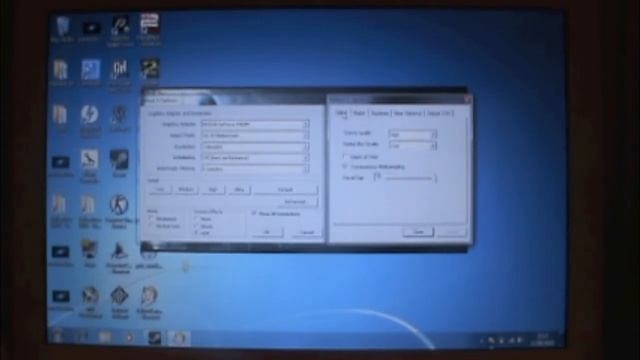Click the Decal Cap slider

(406, 178)
